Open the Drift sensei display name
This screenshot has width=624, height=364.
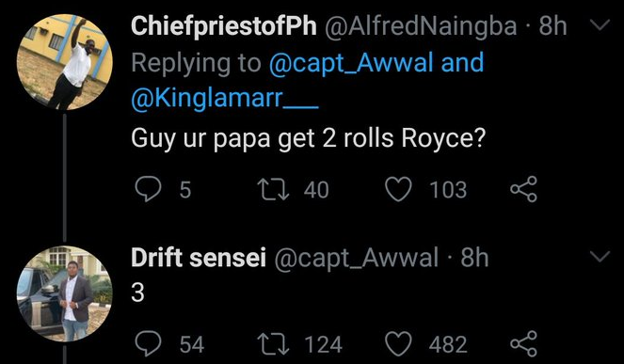pos(199,258)
